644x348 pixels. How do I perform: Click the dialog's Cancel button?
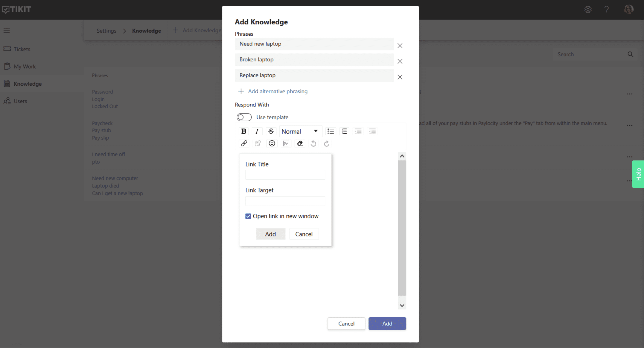346,324
